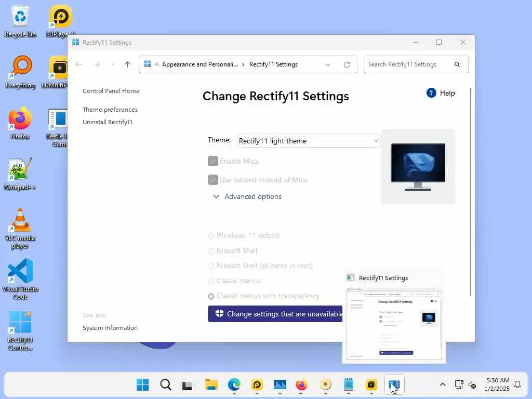This screenshot has width=532, height=399.
Task: Select the Windows 11 default radio option
Action: pos(211,236)
